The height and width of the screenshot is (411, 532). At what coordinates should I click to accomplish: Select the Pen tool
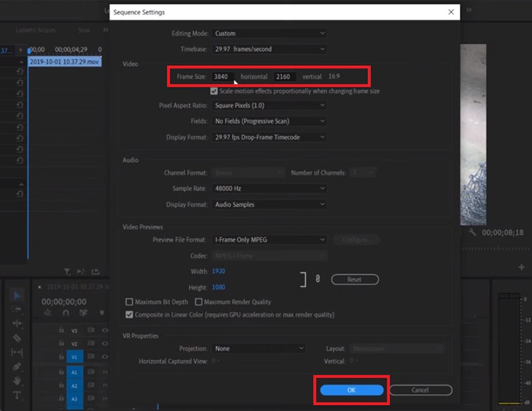17,367
